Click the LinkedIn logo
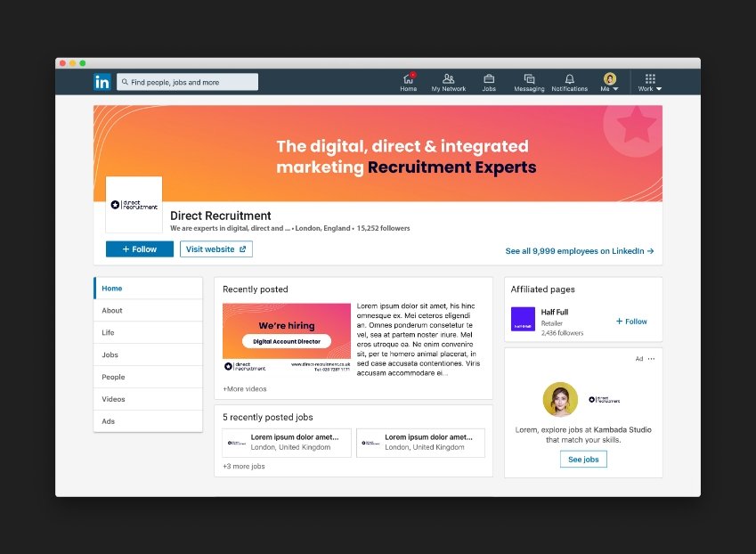The height and width of the screenshot is (554, 756). click(102, 82)
